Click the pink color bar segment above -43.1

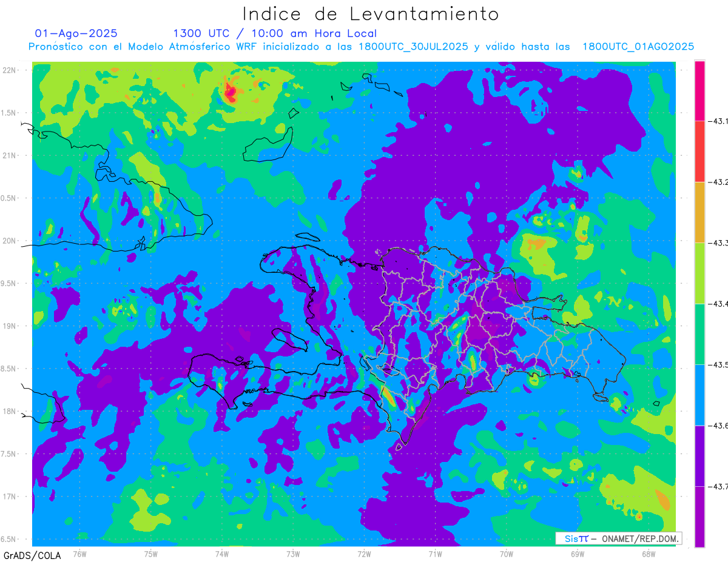coord(699,90)
